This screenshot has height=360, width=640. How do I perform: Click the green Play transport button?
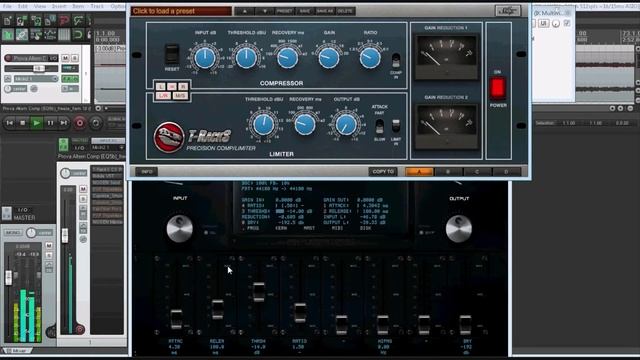[x=36, y=122]
